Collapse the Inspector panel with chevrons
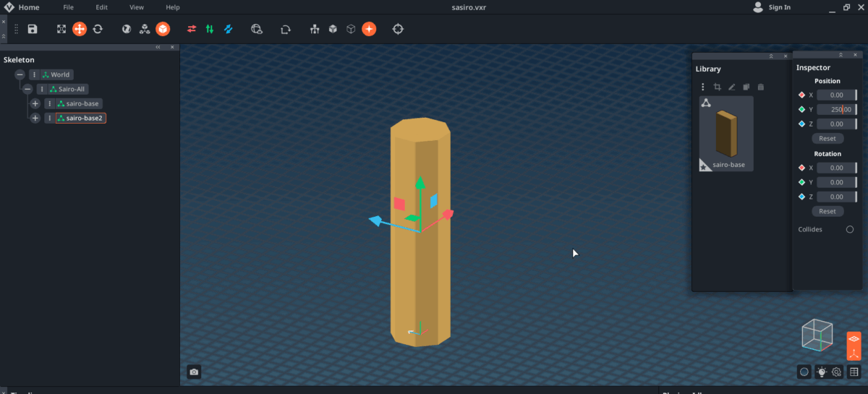 (x=841, y=55)
